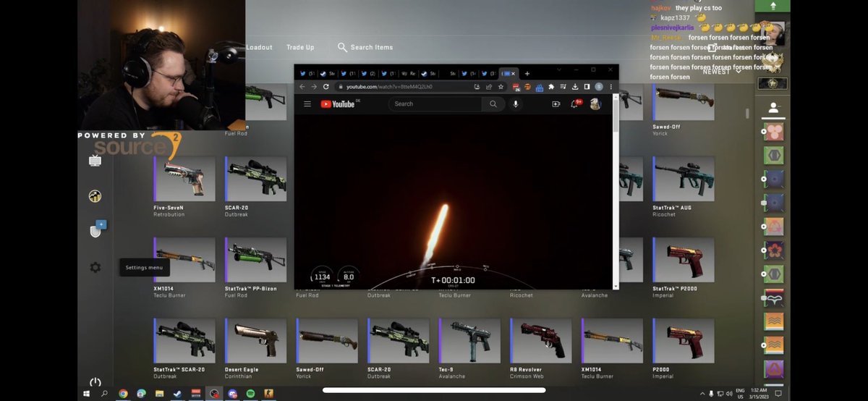Open the CS:GO Settings menu gear icon
Viewport: 868px width, 401px height.
95,267
